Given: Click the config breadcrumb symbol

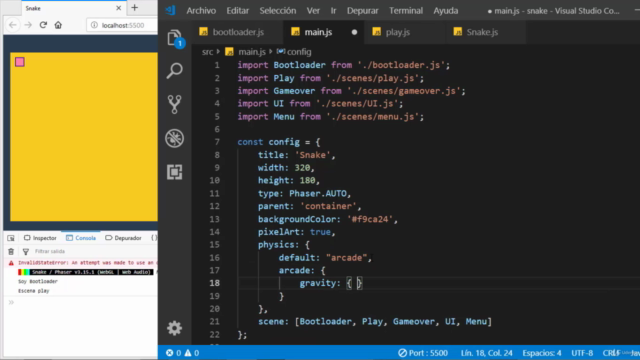Looking at the screenshot, I should click(299, 52).
